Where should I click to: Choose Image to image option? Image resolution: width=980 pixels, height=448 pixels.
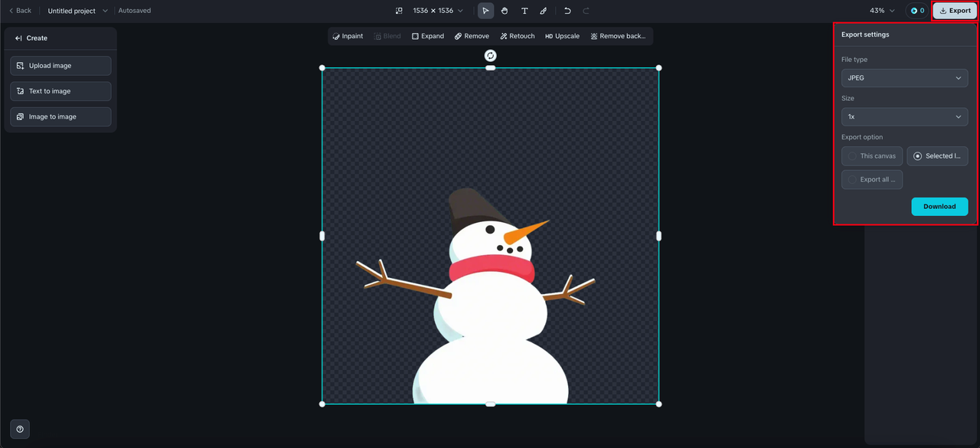click(x=60, y=116)
